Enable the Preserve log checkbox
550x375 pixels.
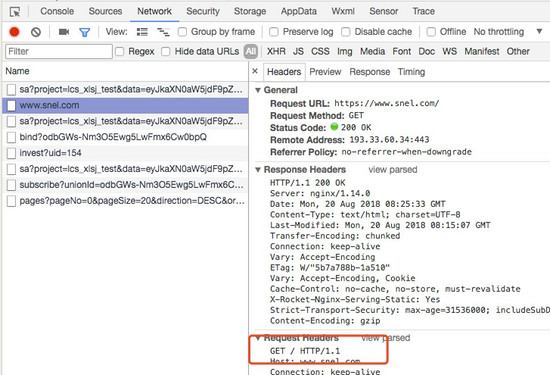274,32
